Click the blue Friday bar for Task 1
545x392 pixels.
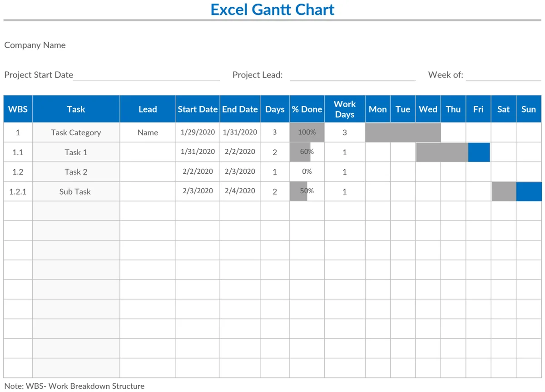pos(479,152)
